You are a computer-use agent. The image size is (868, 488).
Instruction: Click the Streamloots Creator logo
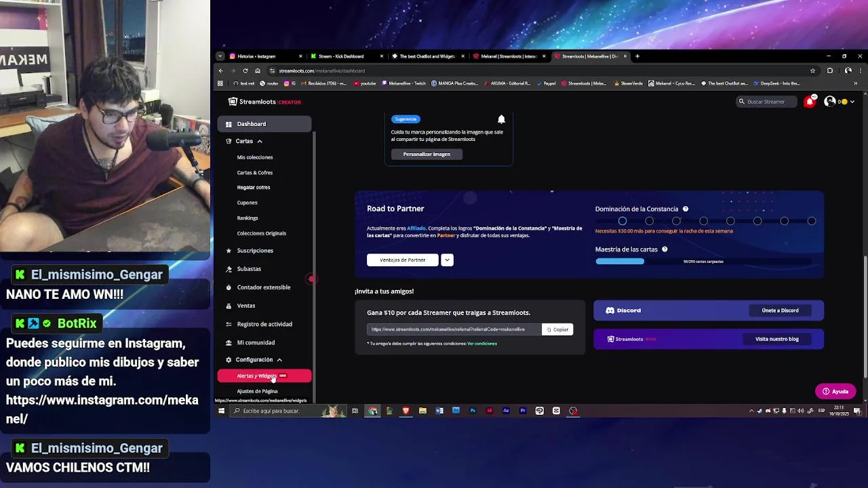(264, 102)
